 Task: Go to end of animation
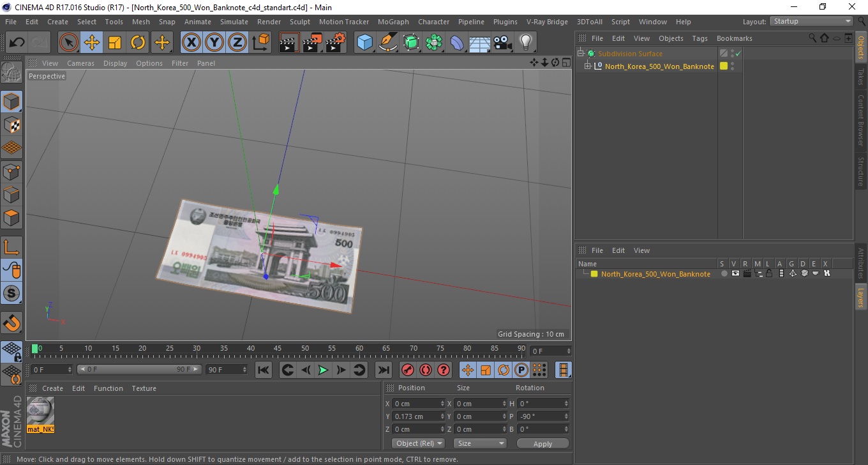click(383, 370)
